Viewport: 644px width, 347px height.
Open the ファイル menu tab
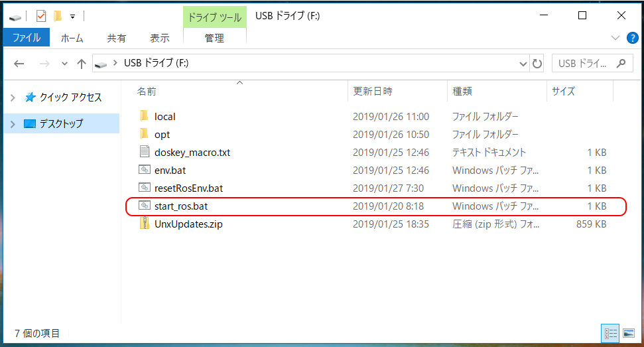[27, 38]
